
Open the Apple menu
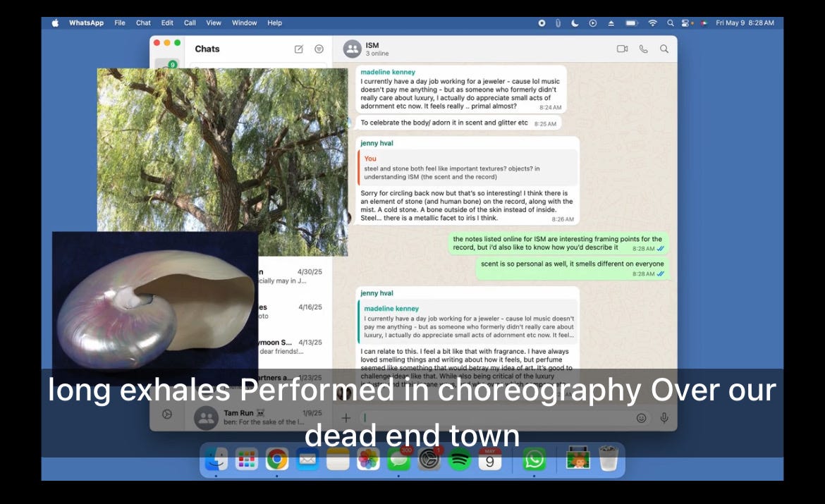55,23
